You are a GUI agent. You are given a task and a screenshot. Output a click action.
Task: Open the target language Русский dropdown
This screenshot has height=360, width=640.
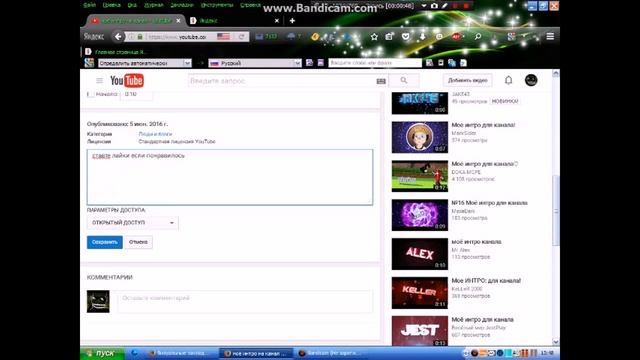255,63
